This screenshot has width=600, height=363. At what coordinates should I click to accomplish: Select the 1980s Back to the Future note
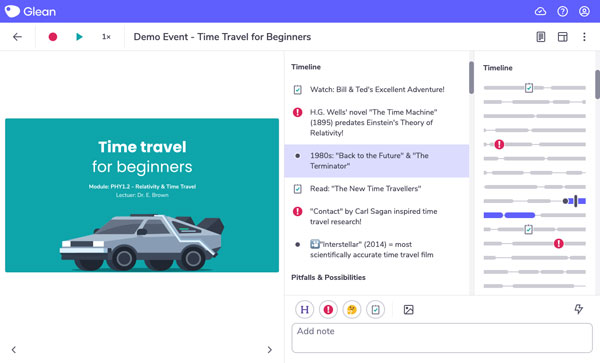377,161
